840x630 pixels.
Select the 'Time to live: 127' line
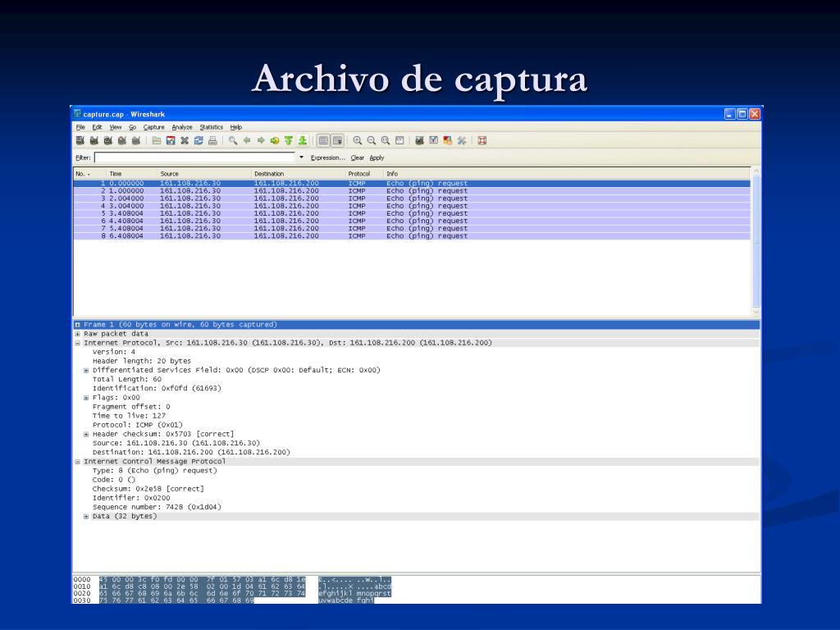(x=129, y=416)
